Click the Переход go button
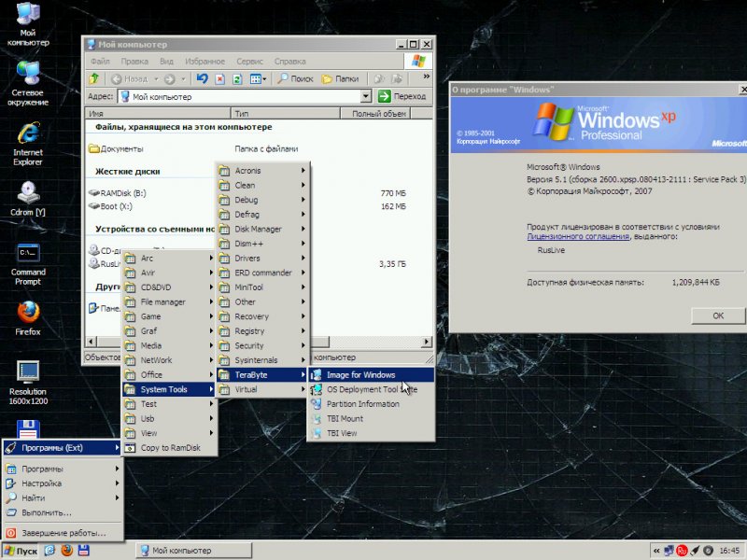Screen dimensions: 747x560 [402, 96]
